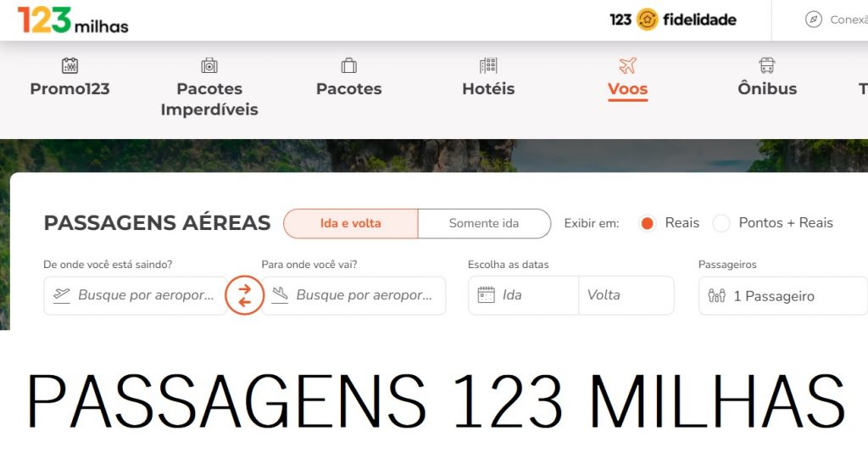Click the Pacotes suitcase icon
Screen dimensions: 868x470
348,65
